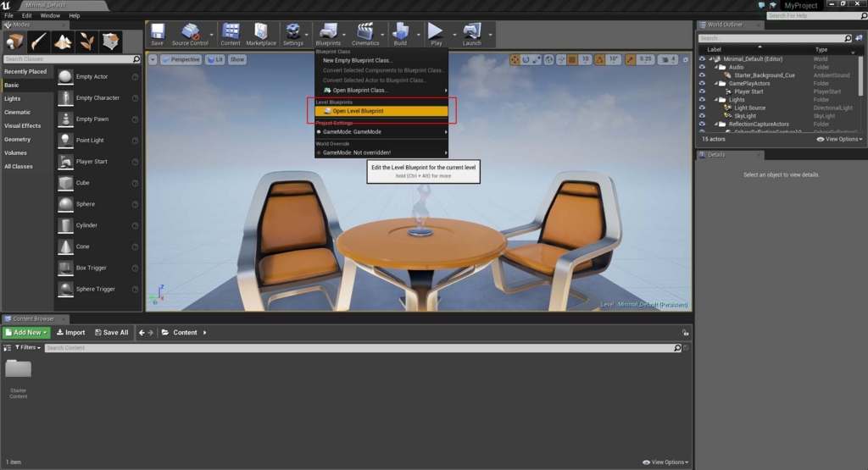Image resolution: width=868 pixels, height=470 pixels.
Task: Open the Content toolbar icon
Action: point(231,34)
